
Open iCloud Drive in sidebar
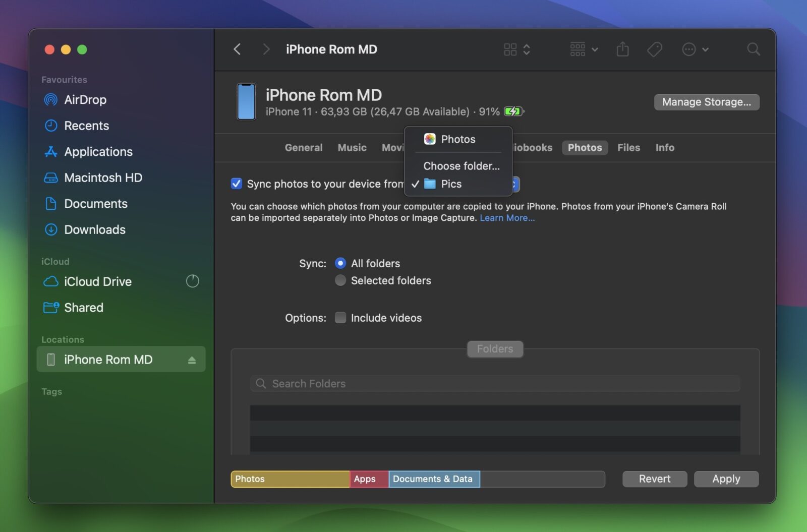(x=97, y=281)
